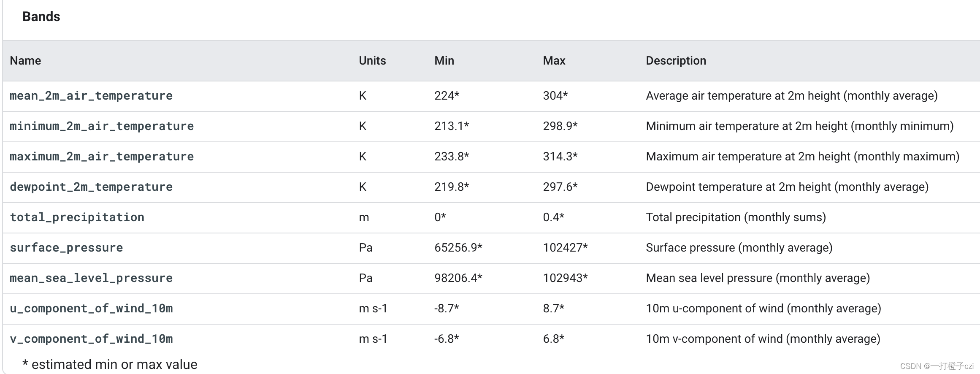Click units K in mean_2m_air_temperature row

tap(363, 96)
